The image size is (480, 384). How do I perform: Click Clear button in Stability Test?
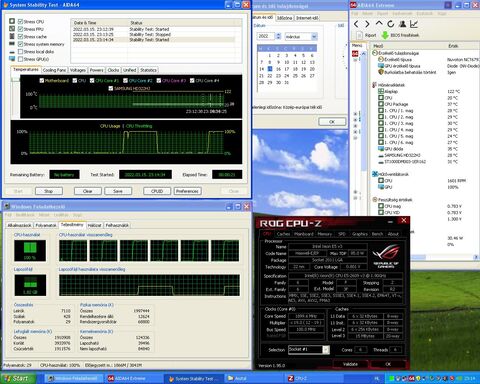point(88,191)
